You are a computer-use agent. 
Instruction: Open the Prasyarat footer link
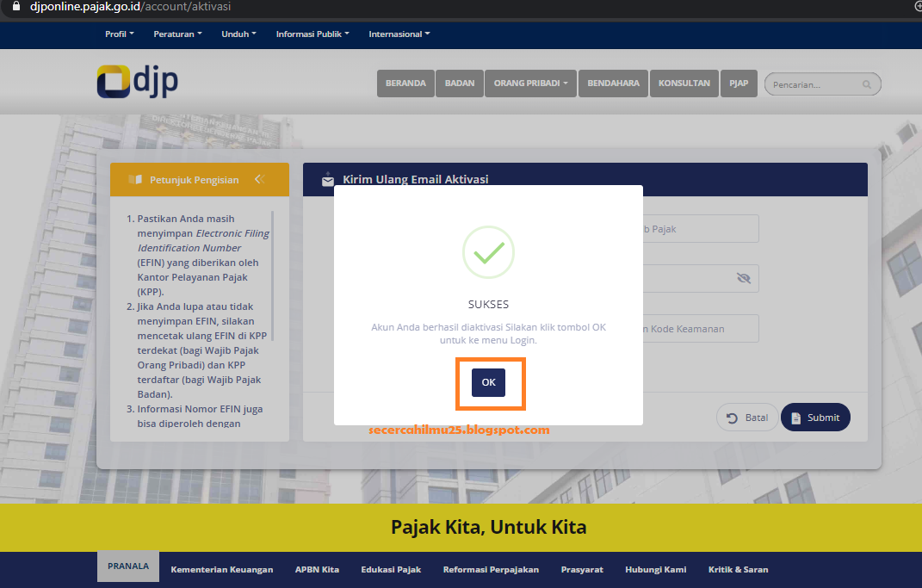click(582, 570)
